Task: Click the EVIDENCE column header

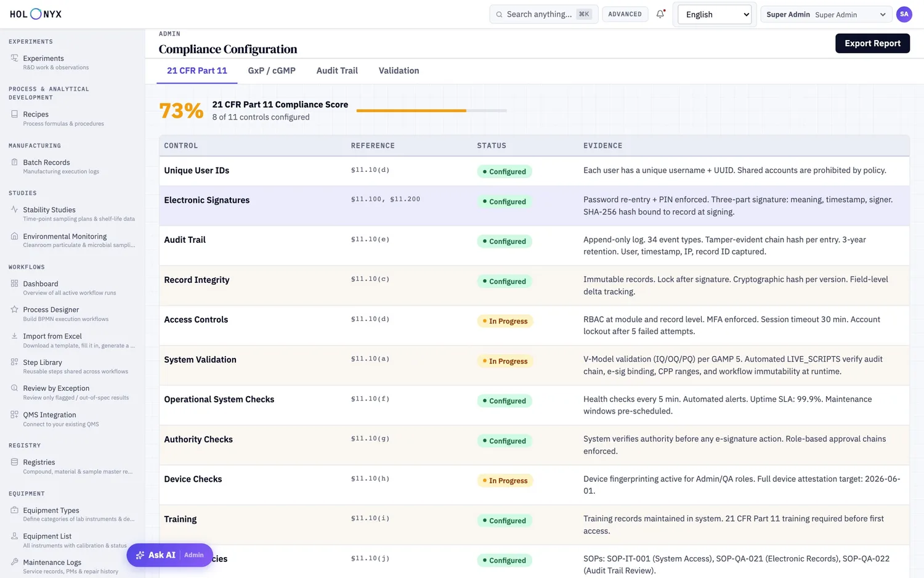Action: (x=602, y=146)
